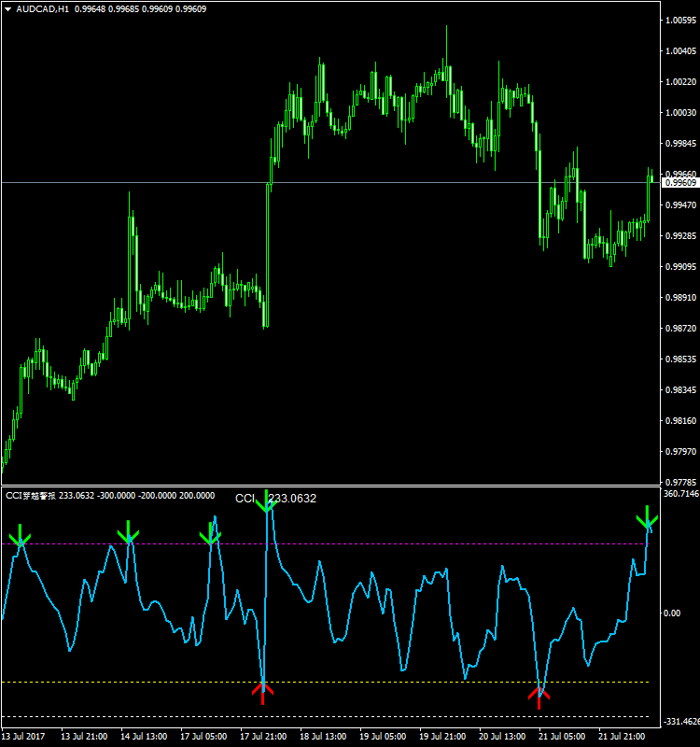
Task: Click the 0.99845 price scale label
Action: pos(681,144)
